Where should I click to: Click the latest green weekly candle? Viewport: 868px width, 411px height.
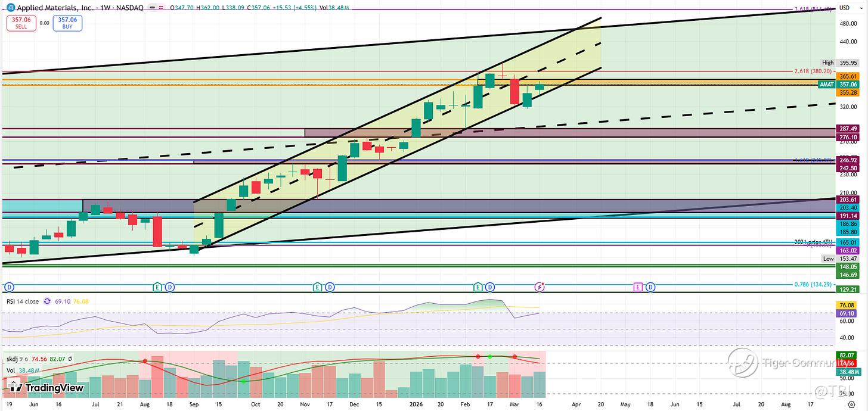540,87
